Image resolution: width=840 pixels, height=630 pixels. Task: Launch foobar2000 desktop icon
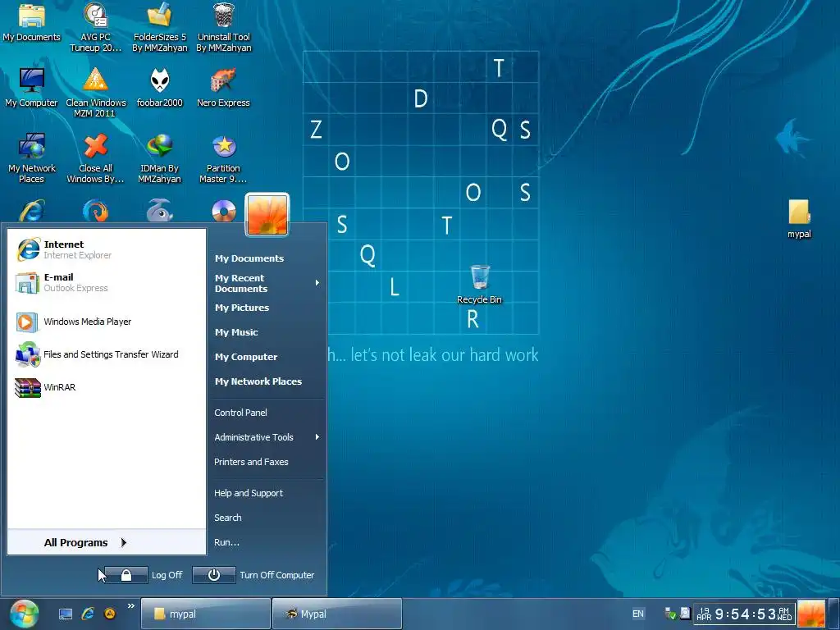160,87
